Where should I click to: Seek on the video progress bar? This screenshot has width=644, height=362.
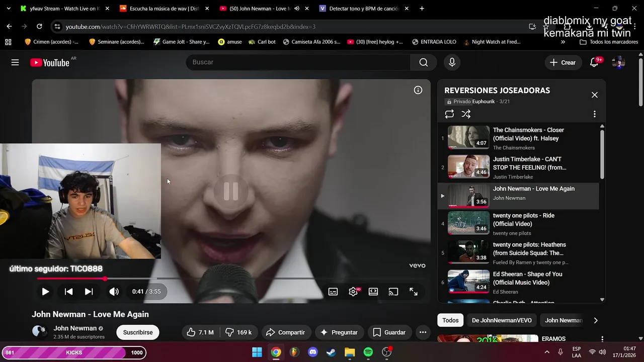click(231, 279)
